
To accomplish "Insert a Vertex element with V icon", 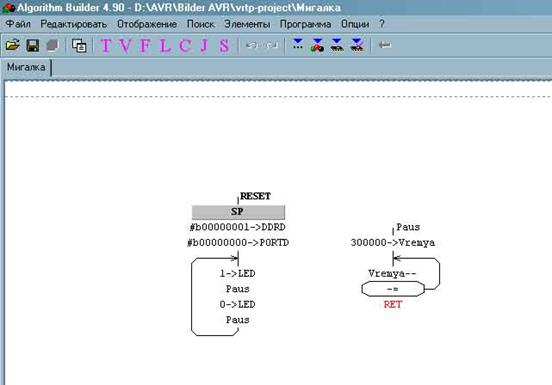I will (x=125, y=45).
